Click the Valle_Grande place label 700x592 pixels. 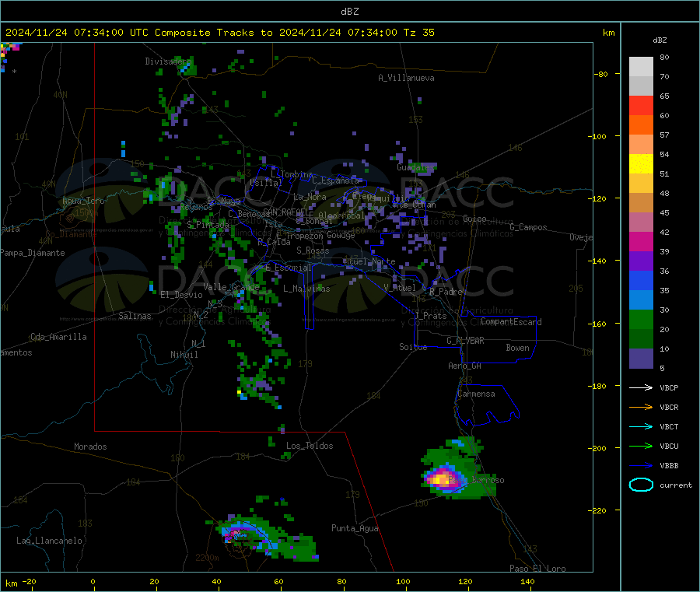tap(231, 286)
